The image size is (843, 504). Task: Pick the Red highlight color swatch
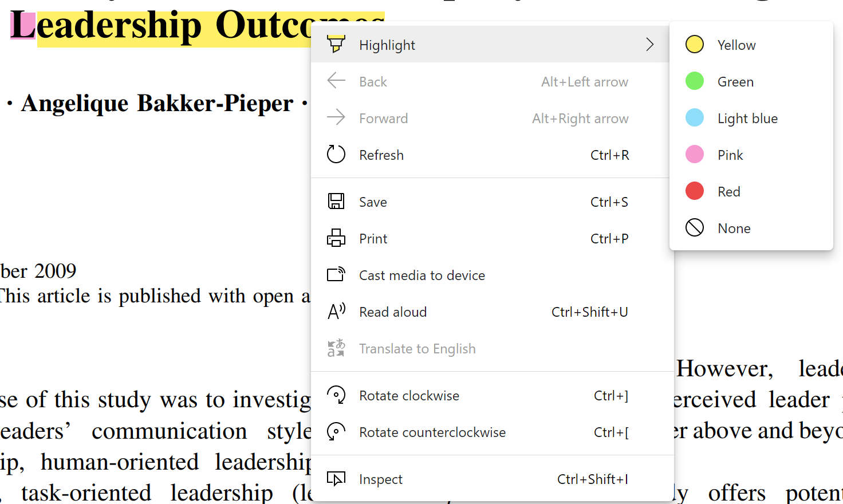tap(695, 191)
